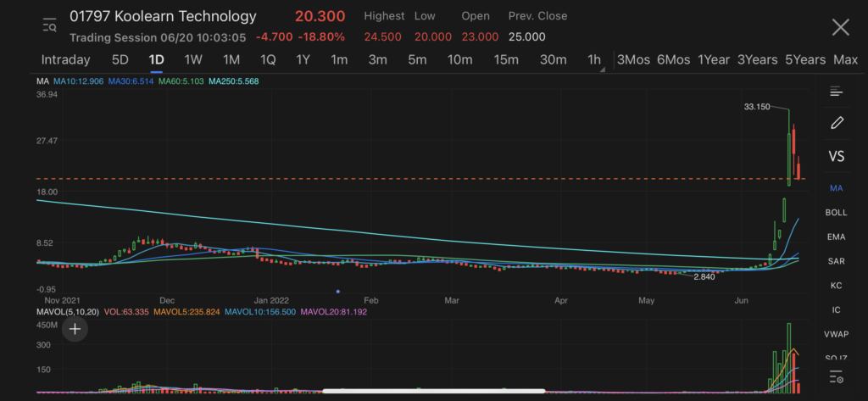
Task: Click the 2.840 low price marker
Action: 704,277
